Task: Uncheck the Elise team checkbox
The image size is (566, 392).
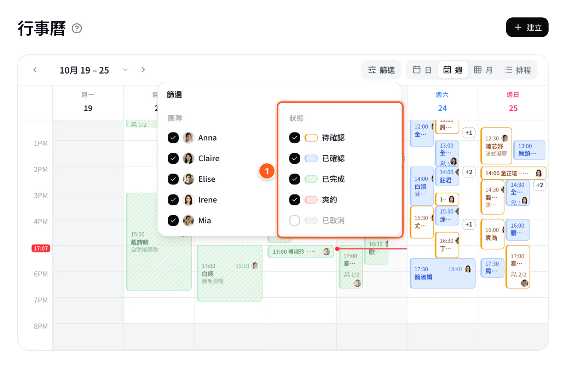Action: click(x=173, y=179)
